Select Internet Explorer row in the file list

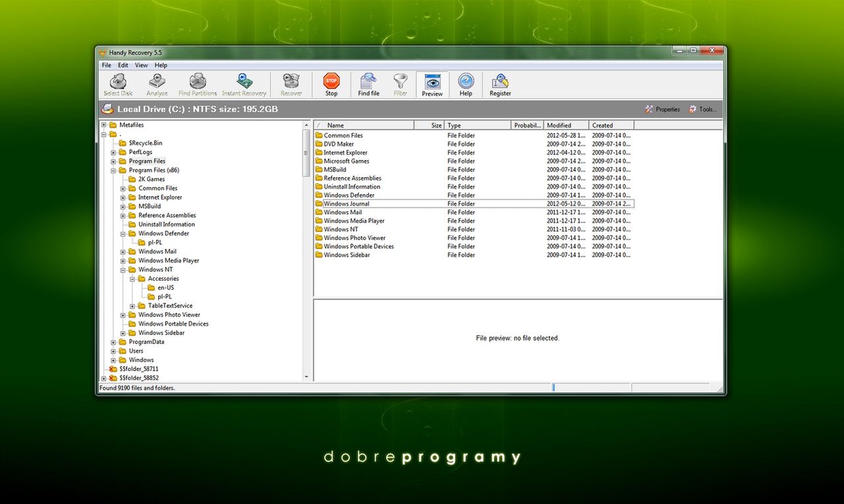pos(473,153)
